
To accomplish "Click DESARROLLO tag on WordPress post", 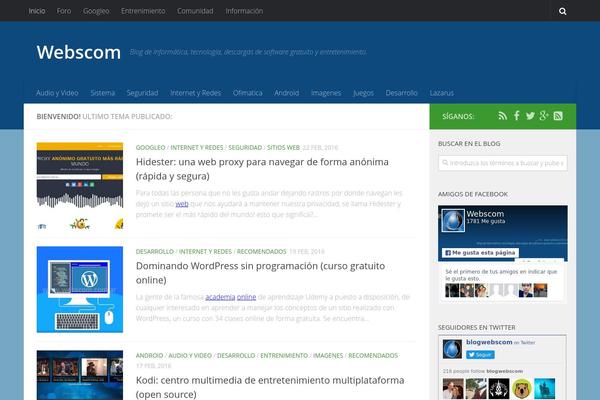I will tap(155, 251).
